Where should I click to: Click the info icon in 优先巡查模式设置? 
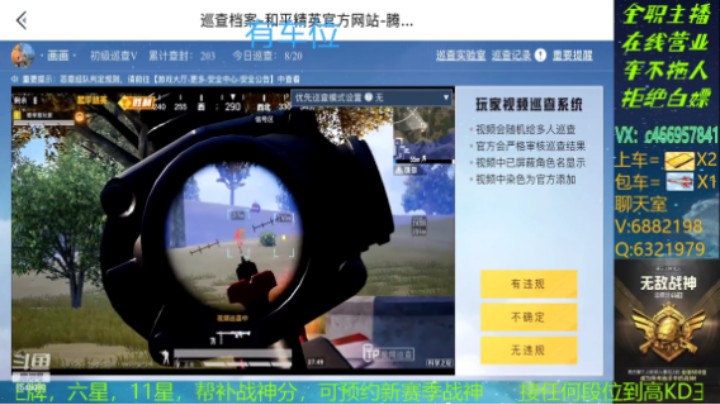pyautogui.click(x=368, y=97)
